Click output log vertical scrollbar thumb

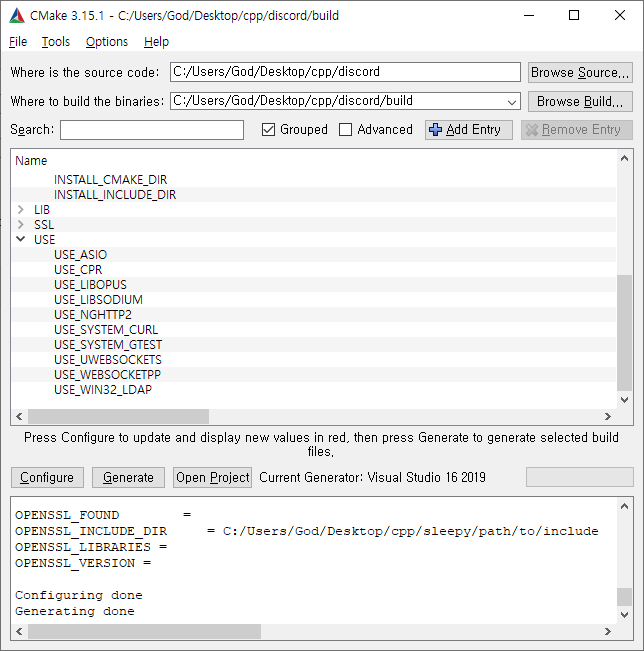click(x=624, y=597)
